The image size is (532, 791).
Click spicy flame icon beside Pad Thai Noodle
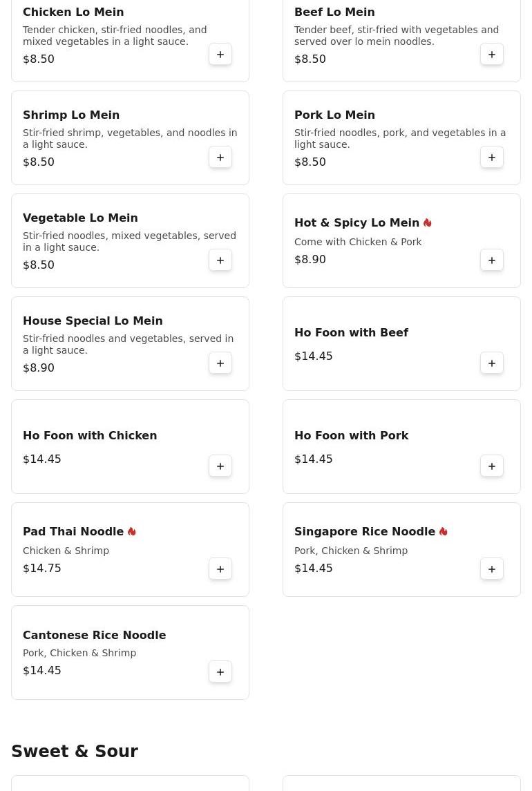132,532
